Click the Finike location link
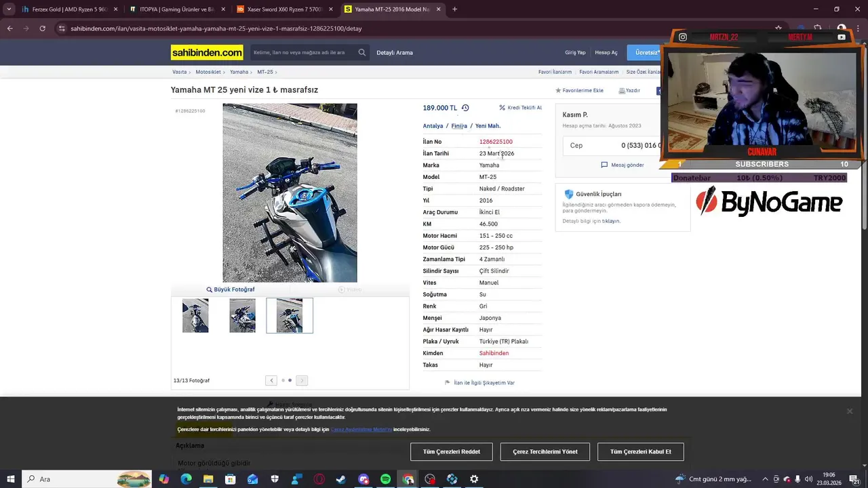868x488 pixels. point(459,126)
